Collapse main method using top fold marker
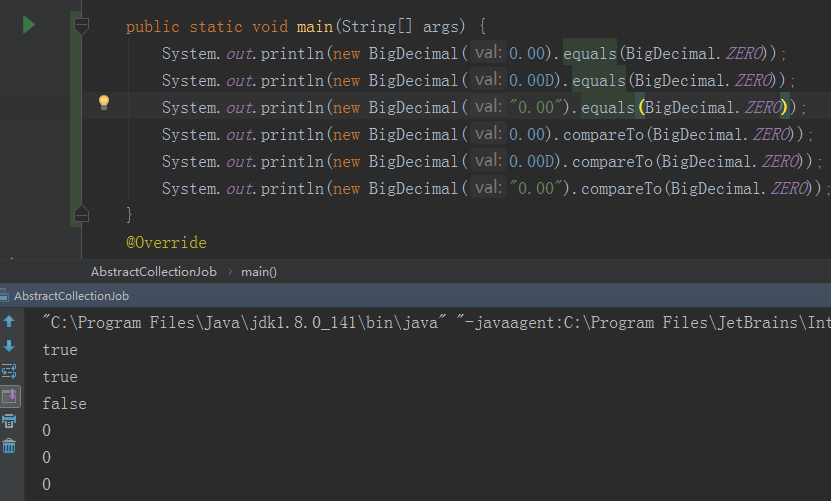This screenshot has width=831, height=501. 81,24
